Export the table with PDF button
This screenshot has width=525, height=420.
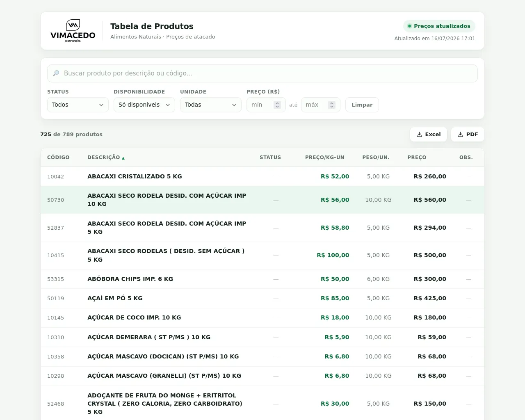[468, 135]
